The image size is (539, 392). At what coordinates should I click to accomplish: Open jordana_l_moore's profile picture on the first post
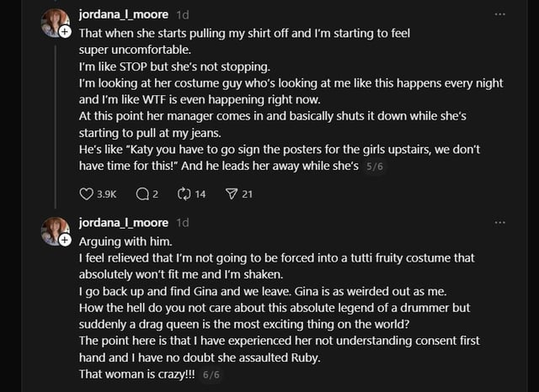pos(53,21)
